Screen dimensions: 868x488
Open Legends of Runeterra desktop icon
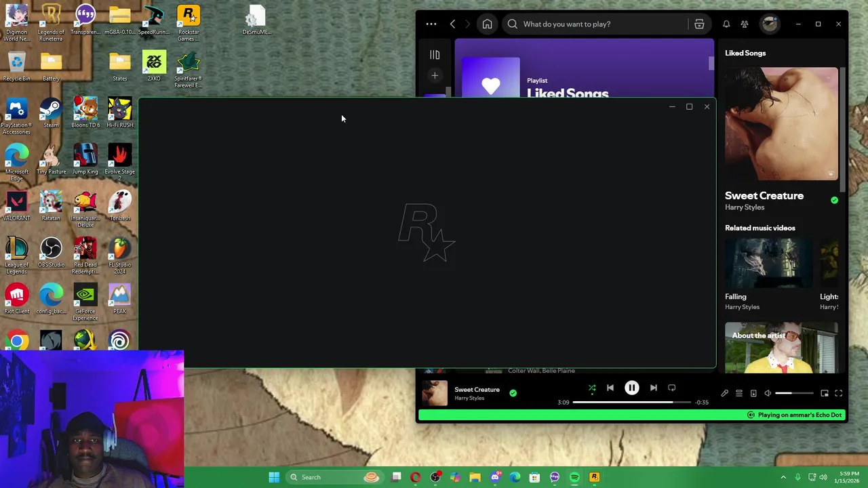51,22
